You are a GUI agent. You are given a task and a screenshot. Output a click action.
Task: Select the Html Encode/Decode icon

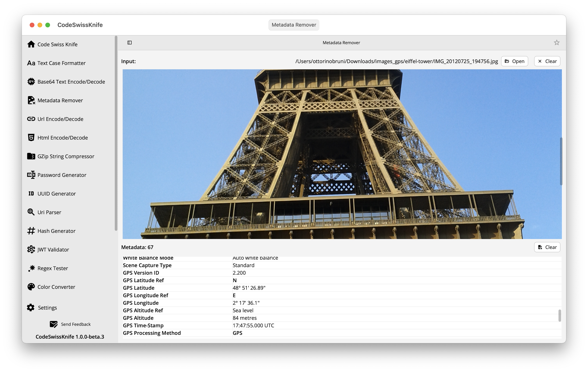pos(31,138)
